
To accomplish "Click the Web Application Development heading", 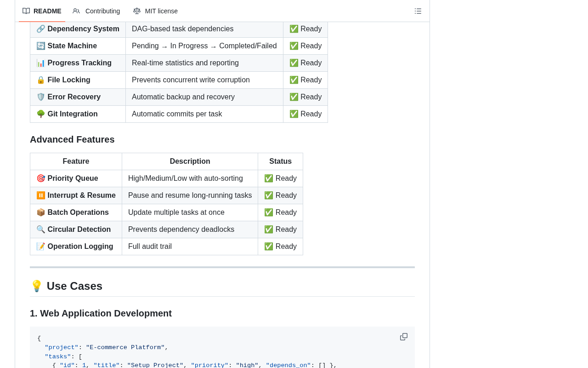I will [x=101, y=313].
